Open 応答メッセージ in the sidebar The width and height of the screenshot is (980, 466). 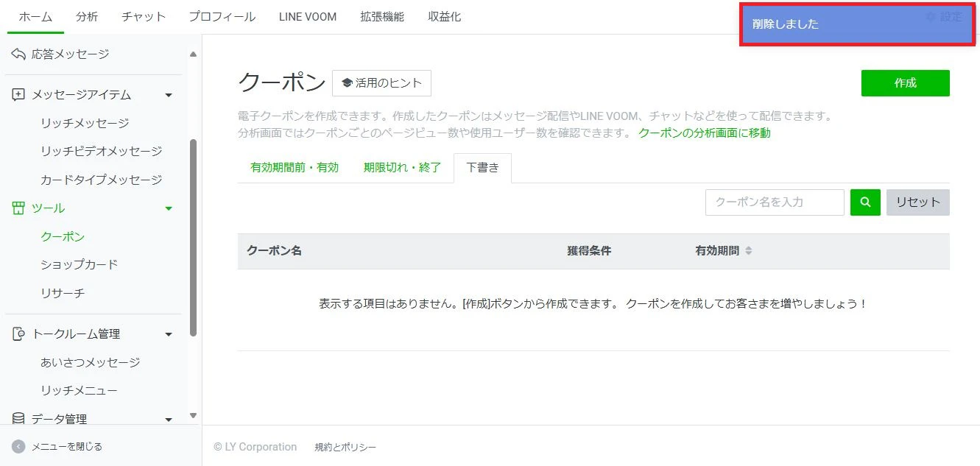tap(70, 54)
